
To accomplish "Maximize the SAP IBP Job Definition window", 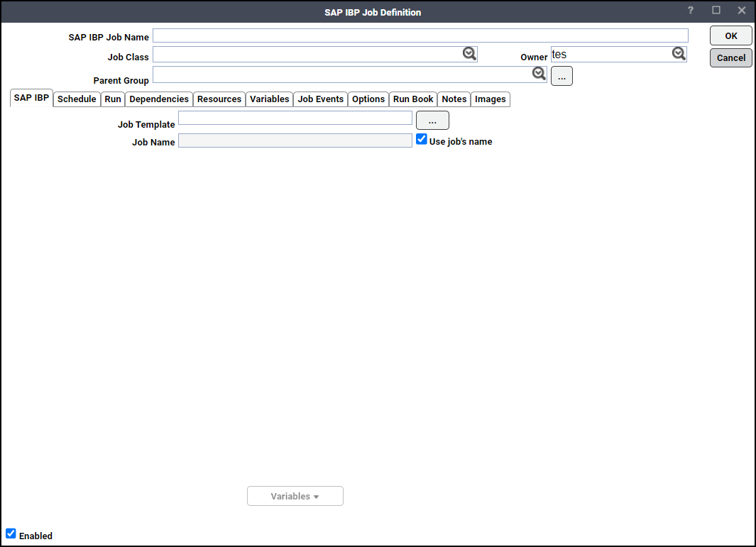I will 716,10.
